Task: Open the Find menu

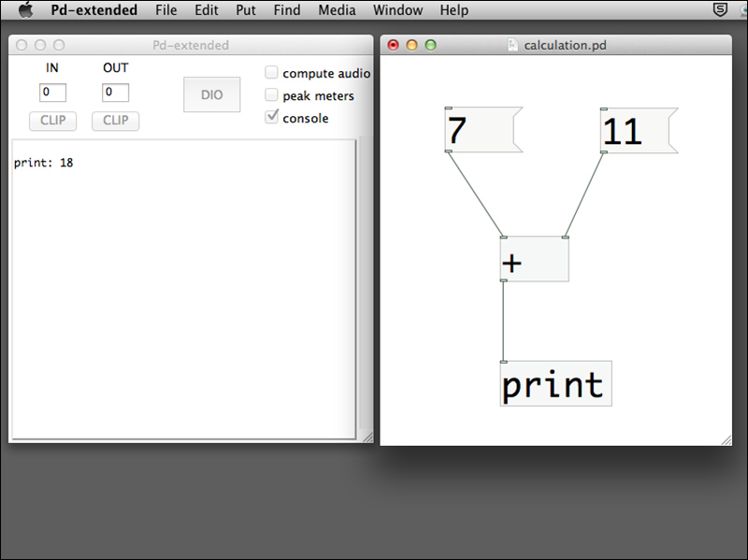Action: [x=287, y=10]
